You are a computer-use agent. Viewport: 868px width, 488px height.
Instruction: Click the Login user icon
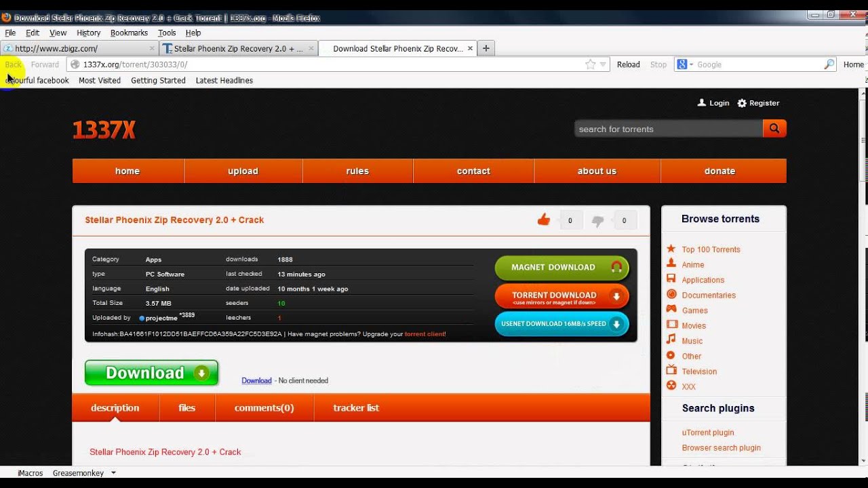702,103
